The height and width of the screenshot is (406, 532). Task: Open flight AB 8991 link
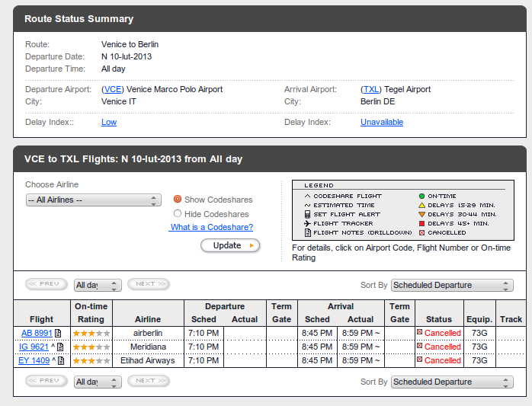coord(37,333)
